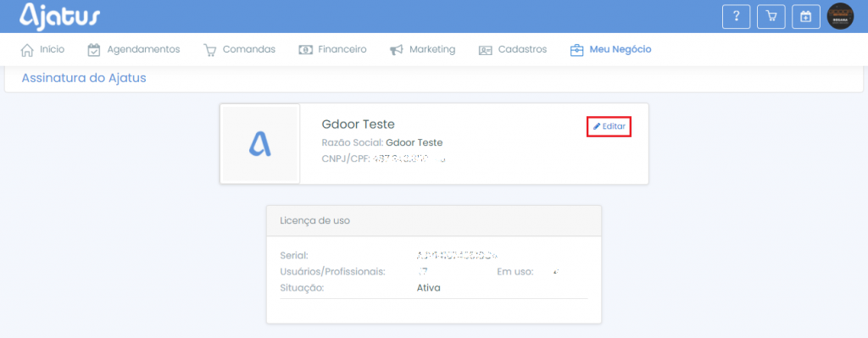The width and height of the screenshot is (868, 338).
Task: Open the shopping cart button in header
Action: [x=771, y=17]
